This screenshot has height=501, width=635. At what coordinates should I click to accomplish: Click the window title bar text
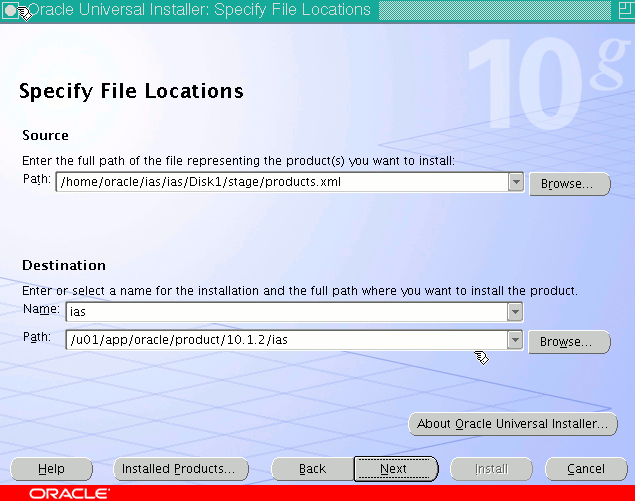[x=200, y=10]
